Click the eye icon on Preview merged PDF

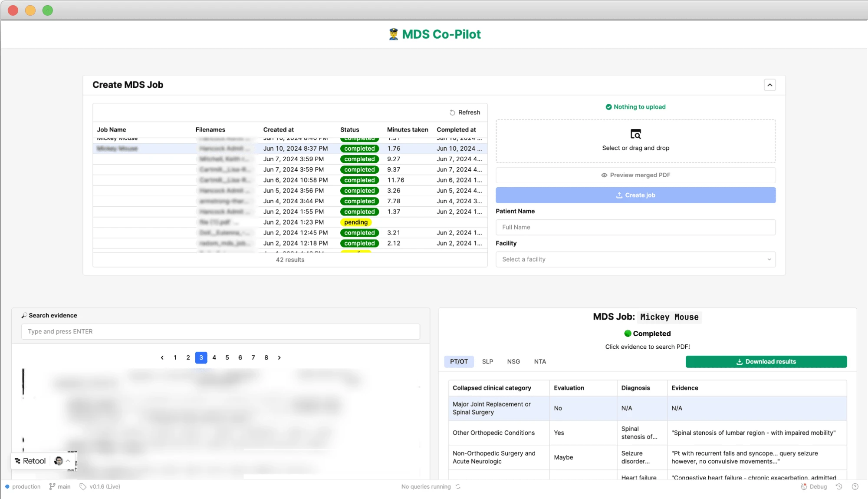tap(604, 175)
